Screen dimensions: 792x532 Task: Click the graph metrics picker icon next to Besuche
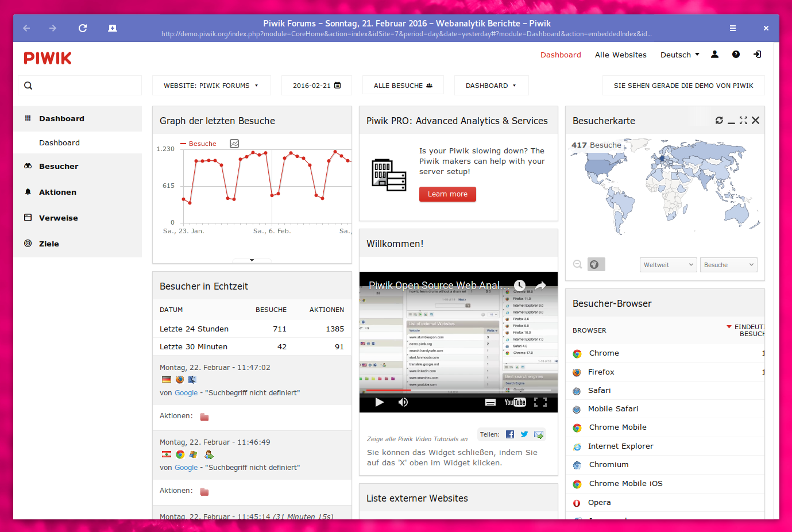pyautogui.click(x=234, y=144)
